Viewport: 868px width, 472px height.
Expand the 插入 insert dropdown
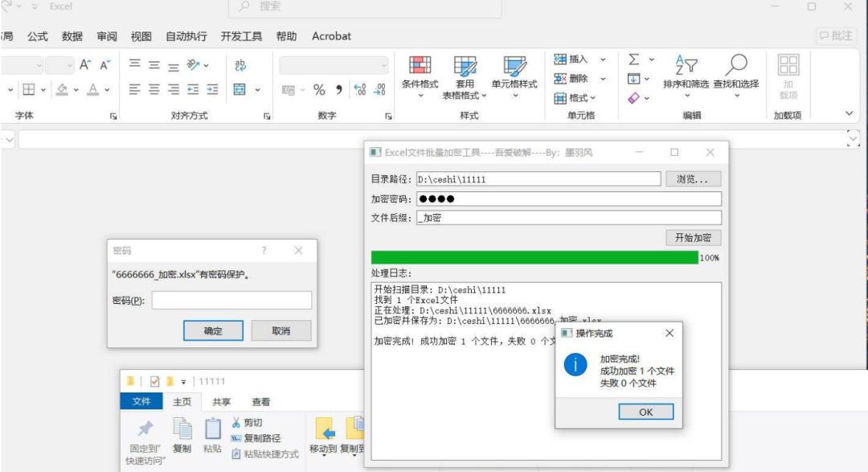603,60
